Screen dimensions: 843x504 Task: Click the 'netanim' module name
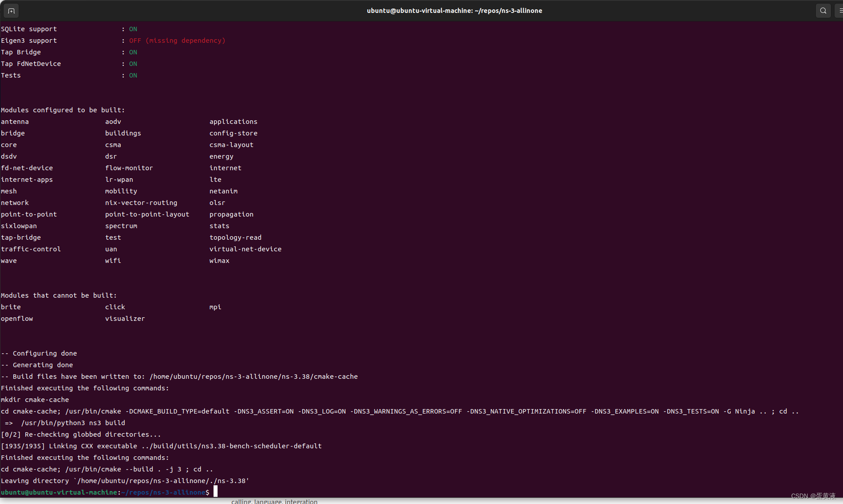point(223,191)
